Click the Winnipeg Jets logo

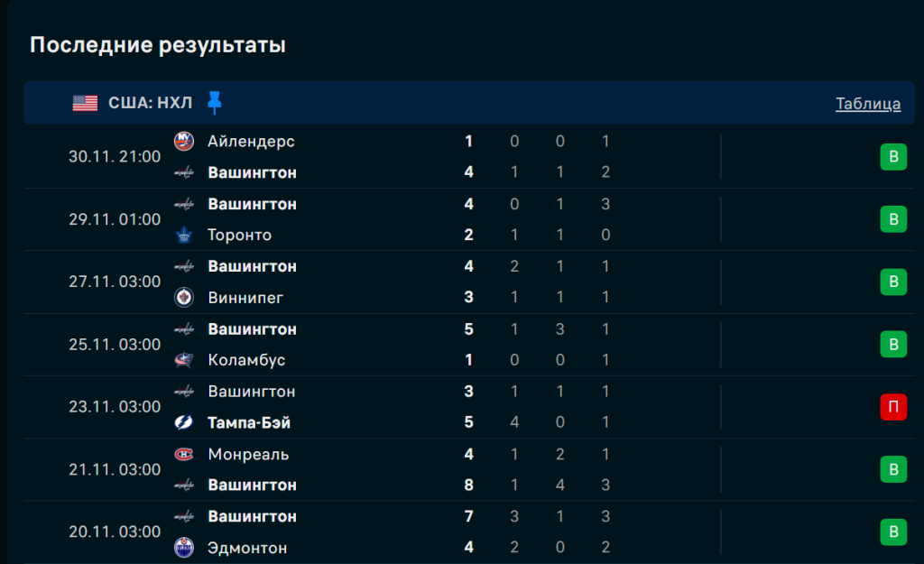pyautogui.click(x=184, y=298)
